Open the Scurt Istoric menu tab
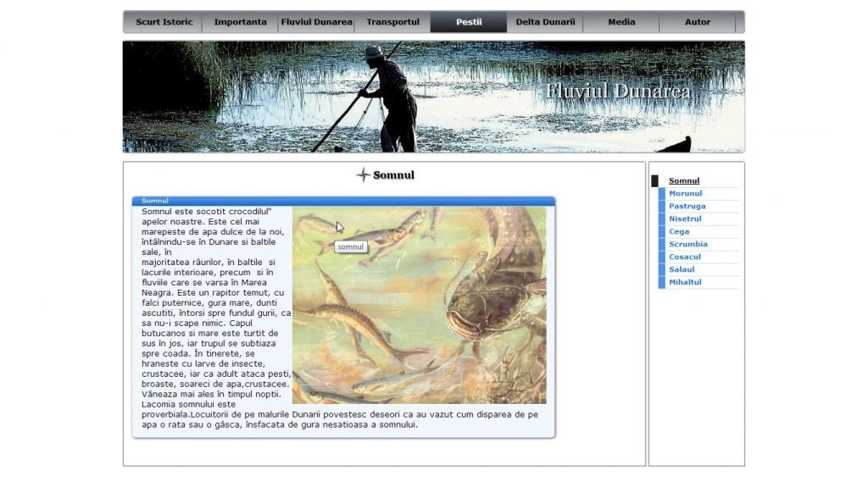Image resolution: width=868 pixels, height=487 pixels. point(164,22)
